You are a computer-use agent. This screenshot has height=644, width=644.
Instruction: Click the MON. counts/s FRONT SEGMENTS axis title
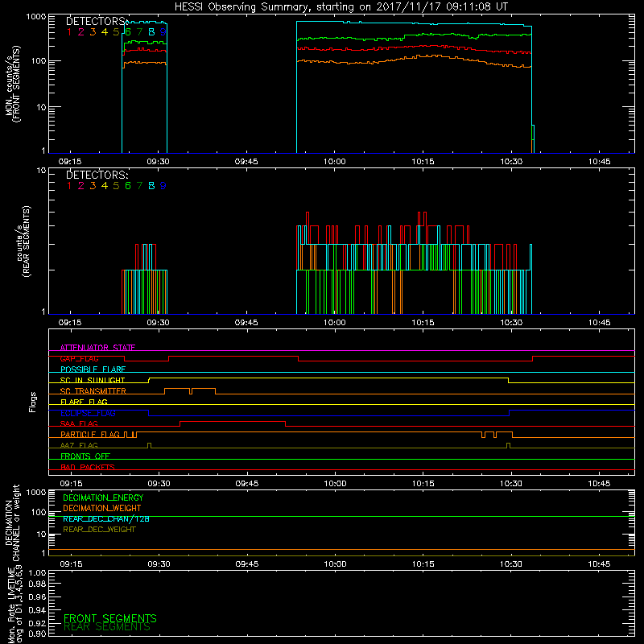(x=12, y=84)
